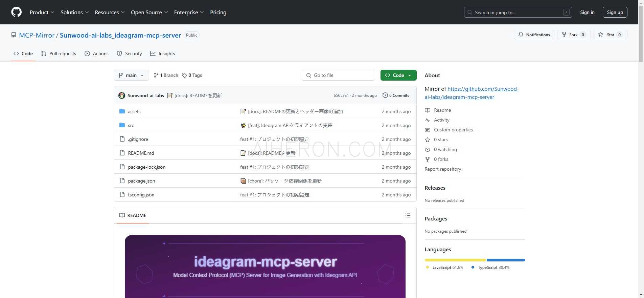The image size is (644, 298).
Task: Click the ideagram-mcp-server banner image
Action: tap(265, 266)
